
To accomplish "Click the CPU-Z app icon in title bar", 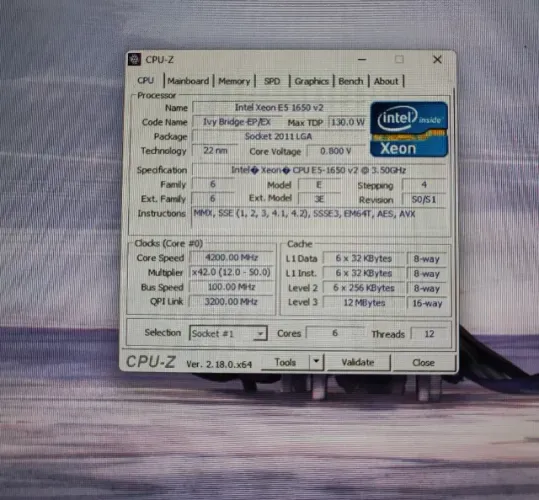I will point(134,59).
